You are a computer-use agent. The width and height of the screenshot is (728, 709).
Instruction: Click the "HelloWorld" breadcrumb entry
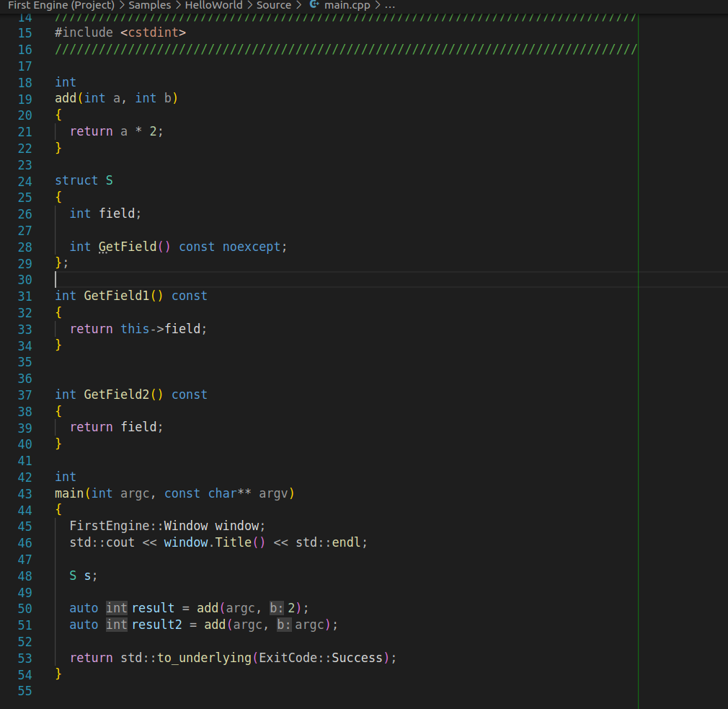point(214,5)
